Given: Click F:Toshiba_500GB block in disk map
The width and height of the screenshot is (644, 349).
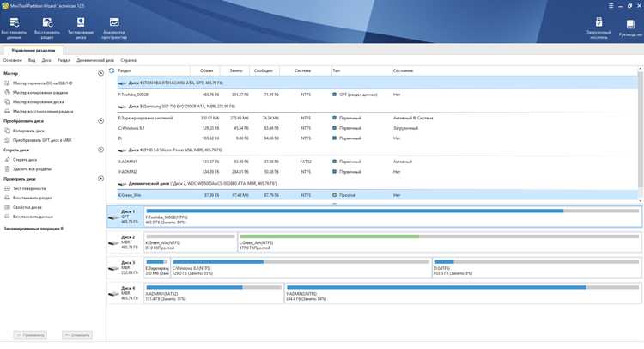Looking at the screenshot, I should [392, 217].
